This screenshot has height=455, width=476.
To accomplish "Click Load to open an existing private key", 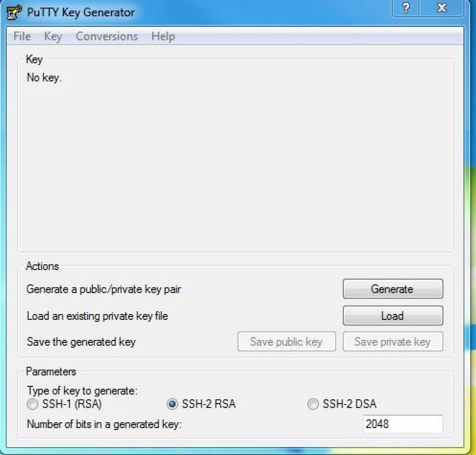I will (x=393, y=316).
